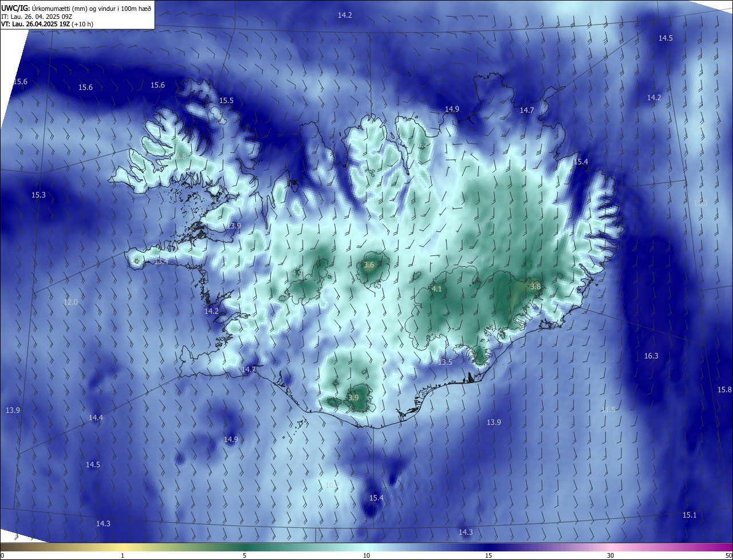Screen dimensions: 733x560
Task: Click the map value 14.4
Action: 96,417
